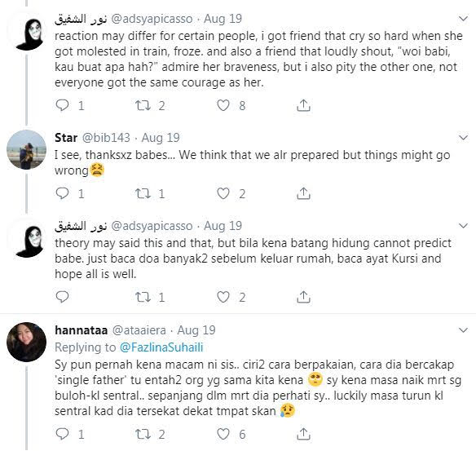Reply to the ayat Kursi tweet
The width and height of the screenshot is (476, 451).
tap(63, 297)
